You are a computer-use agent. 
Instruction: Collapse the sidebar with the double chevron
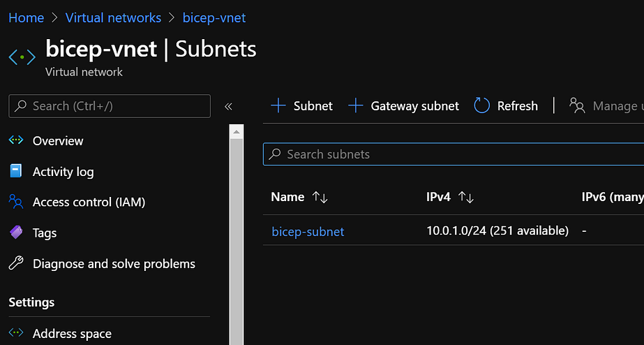click(x=228, y=106)
